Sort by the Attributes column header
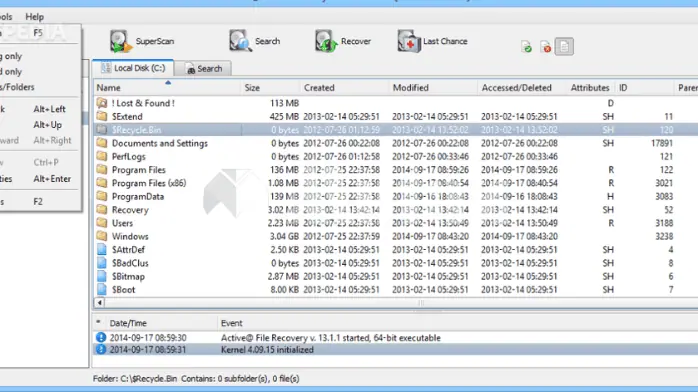This screenshot has width=698, height=392. point(590,88)
